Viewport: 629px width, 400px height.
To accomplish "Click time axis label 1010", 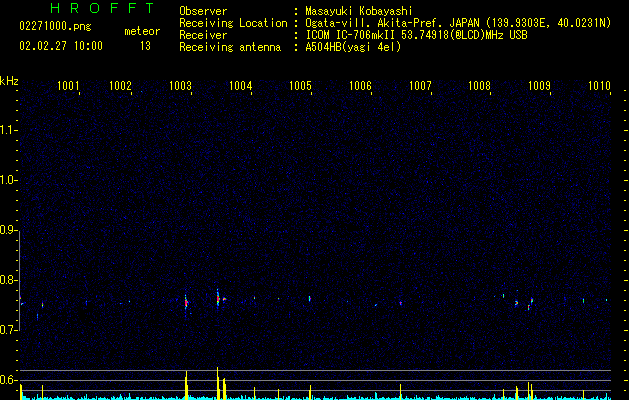I will pyautogui.click(x=599, y=86).
